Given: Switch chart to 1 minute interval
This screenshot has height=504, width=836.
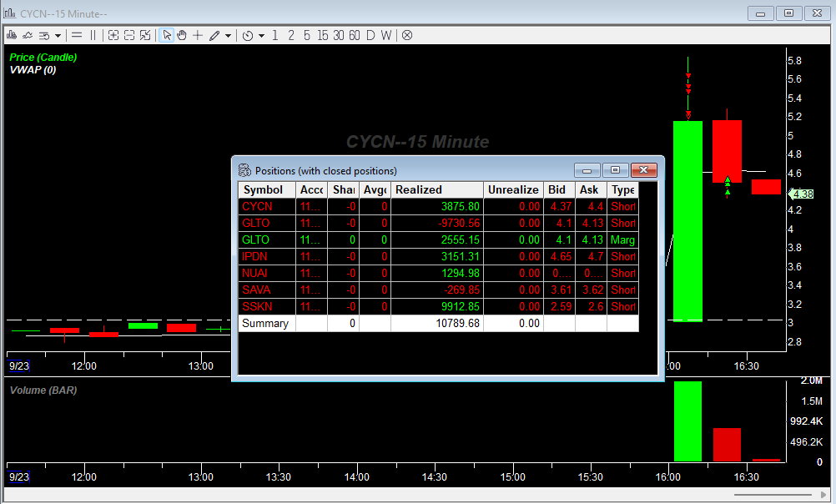Looking at the screenshot, I should [x=275, y=35].
